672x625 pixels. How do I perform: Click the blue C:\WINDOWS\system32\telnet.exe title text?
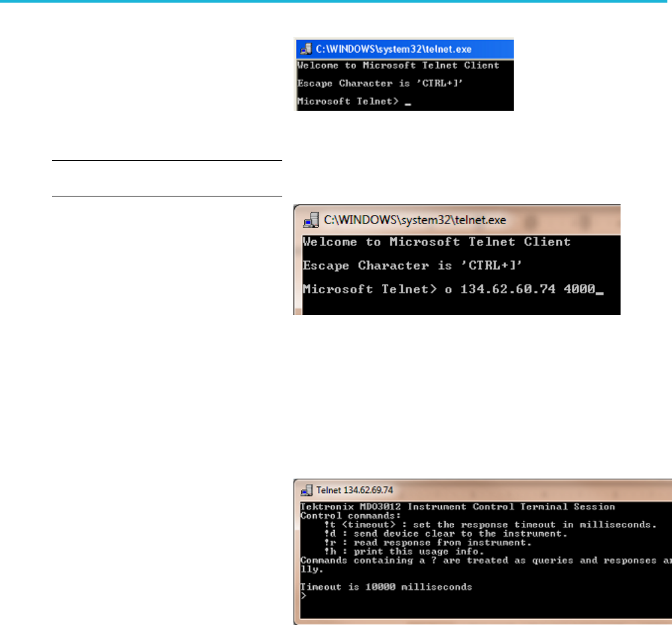click(394, 49)
